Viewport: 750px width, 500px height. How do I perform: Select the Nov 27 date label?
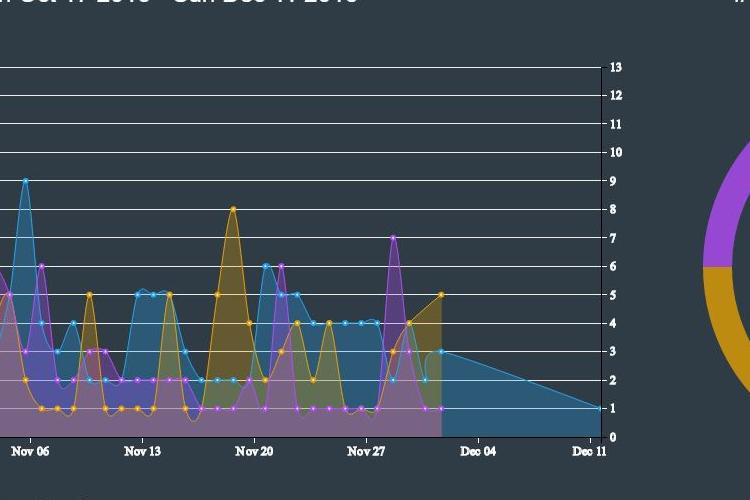(366, 452)
